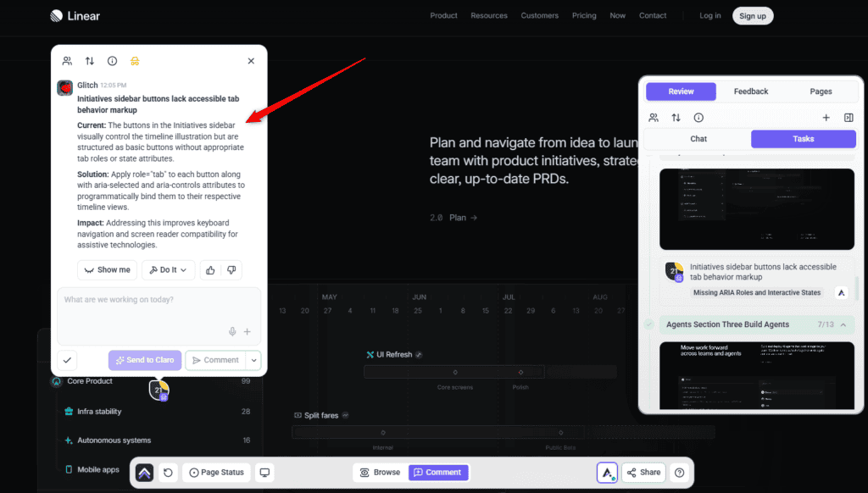Click plus icon in side panel
868x493 pixels.
826,118
